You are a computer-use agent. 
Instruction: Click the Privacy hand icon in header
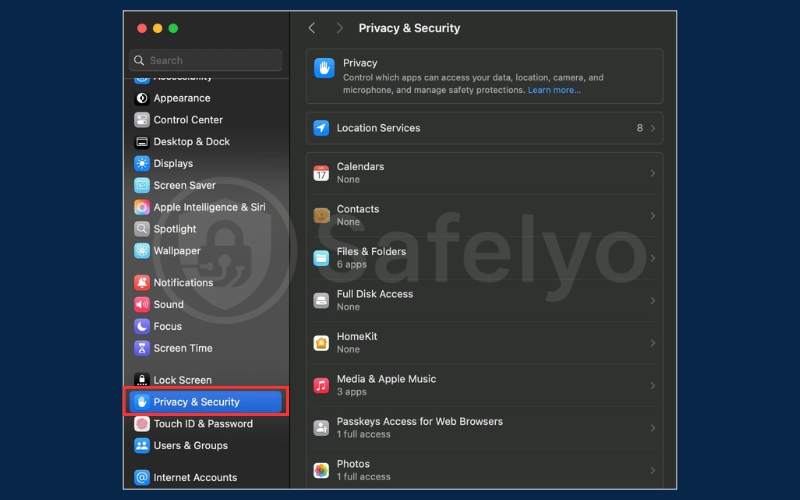tap(324, 68)
